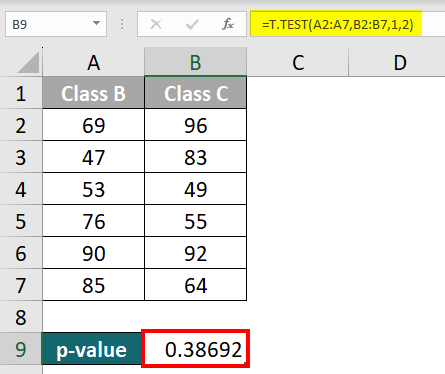Select cell containing 55

click(x=196, y=221)
